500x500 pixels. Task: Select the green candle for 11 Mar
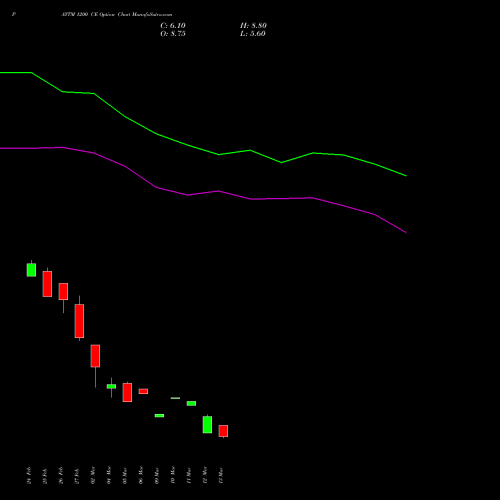pyautogui.click(x=191, y=403)
